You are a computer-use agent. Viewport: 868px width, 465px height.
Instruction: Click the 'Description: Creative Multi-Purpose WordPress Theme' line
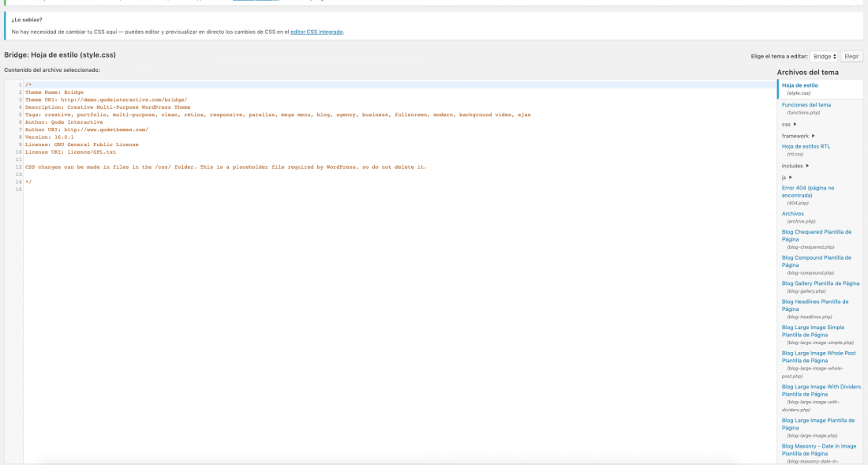click(107, 107)
